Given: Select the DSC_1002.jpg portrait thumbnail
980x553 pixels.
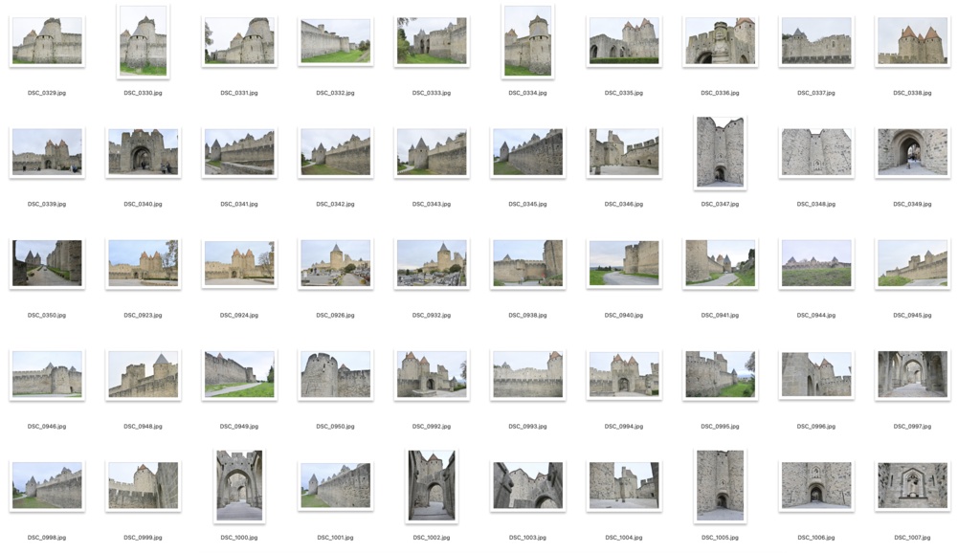Looking at the screenshot, I should click(x=432, y=485).
